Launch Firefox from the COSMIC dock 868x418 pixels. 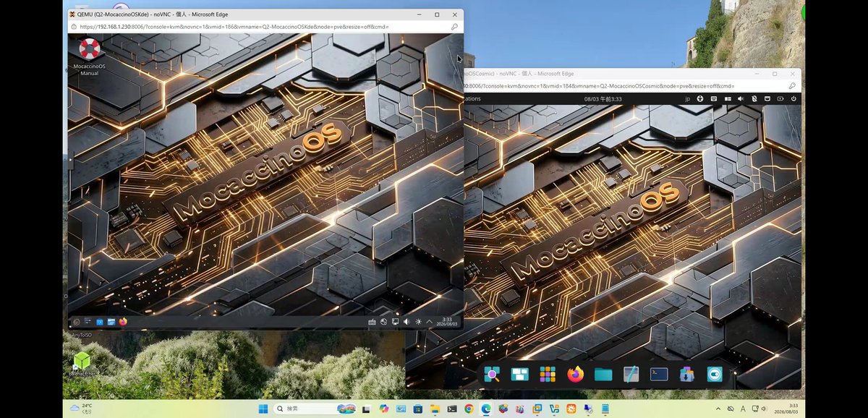coord(576,374)
